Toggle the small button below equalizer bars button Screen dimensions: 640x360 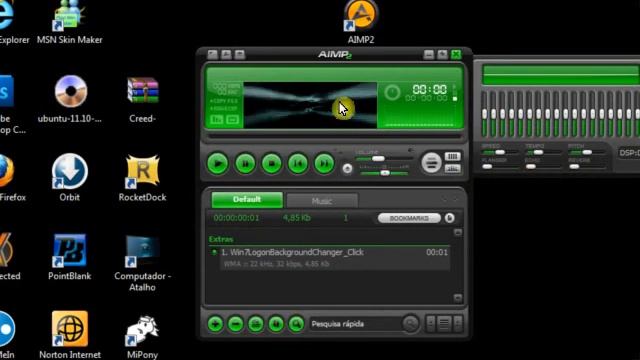click(x=452, y=169)
